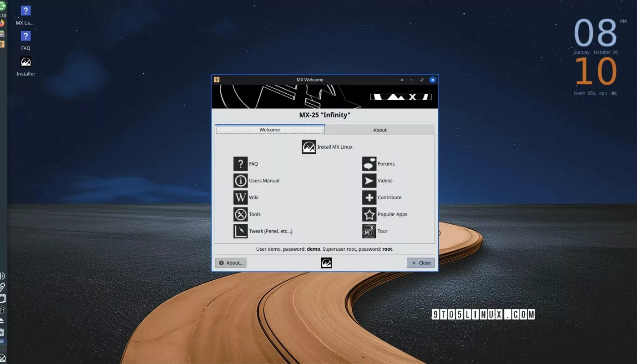Open Popular Apps star icon
The width and height of the screenshot is (637, 364).
click(x=369, y=214)
